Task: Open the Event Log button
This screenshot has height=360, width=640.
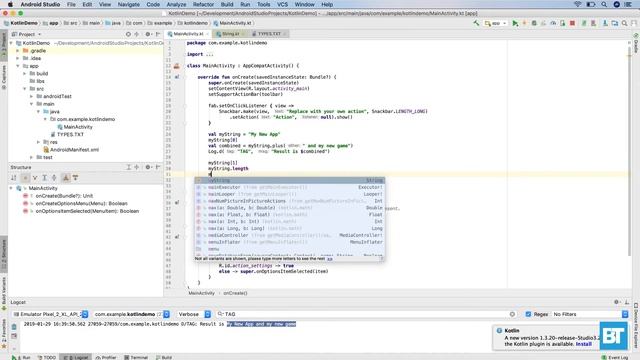Action: point(615,357)
